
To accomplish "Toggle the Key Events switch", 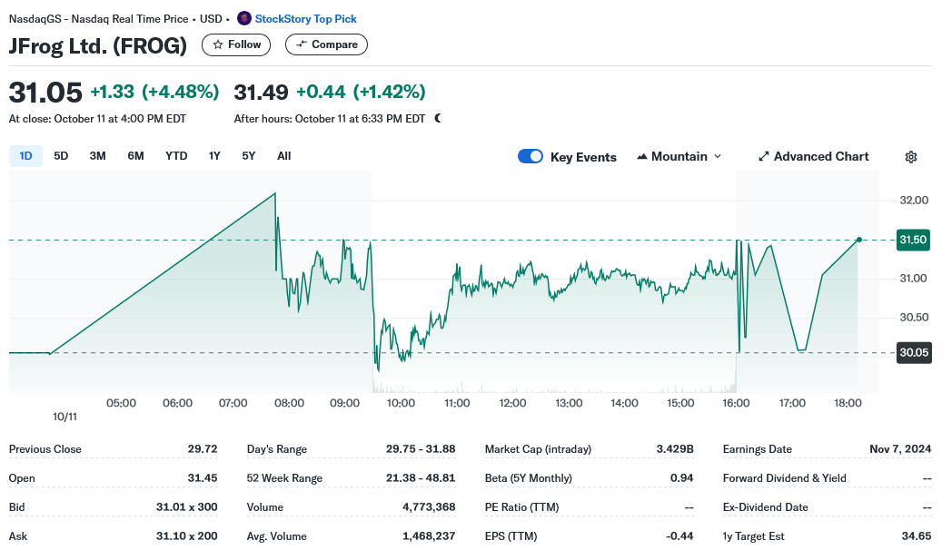I will pyautogui.click(x=530, y=156).
